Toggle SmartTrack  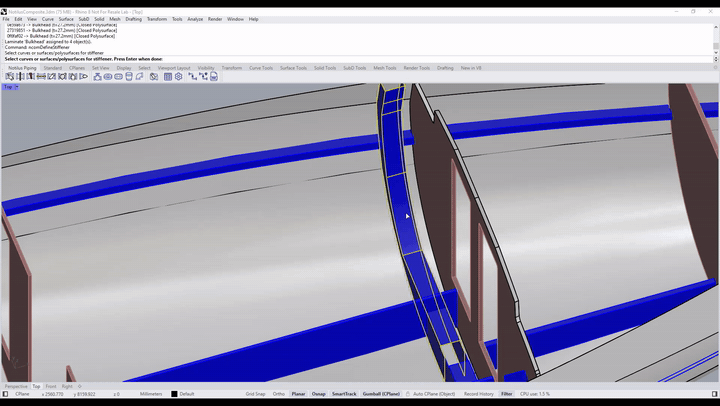[344, 394]
